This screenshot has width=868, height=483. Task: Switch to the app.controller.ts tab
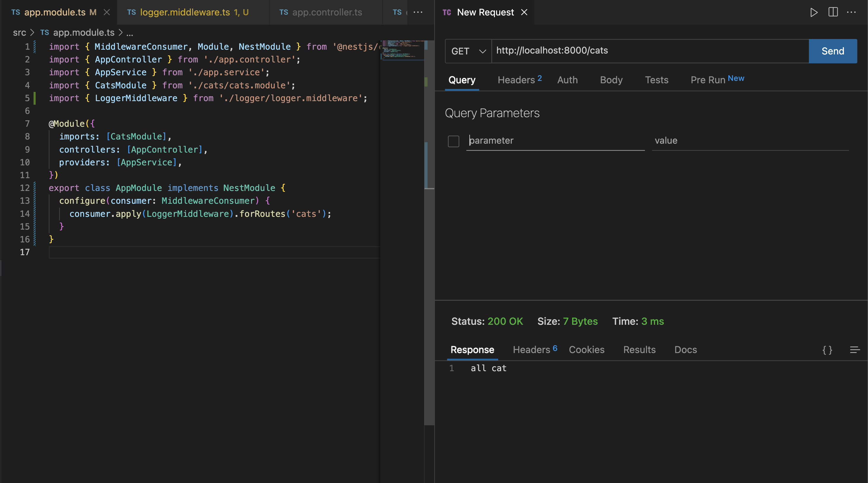[327, 12]
